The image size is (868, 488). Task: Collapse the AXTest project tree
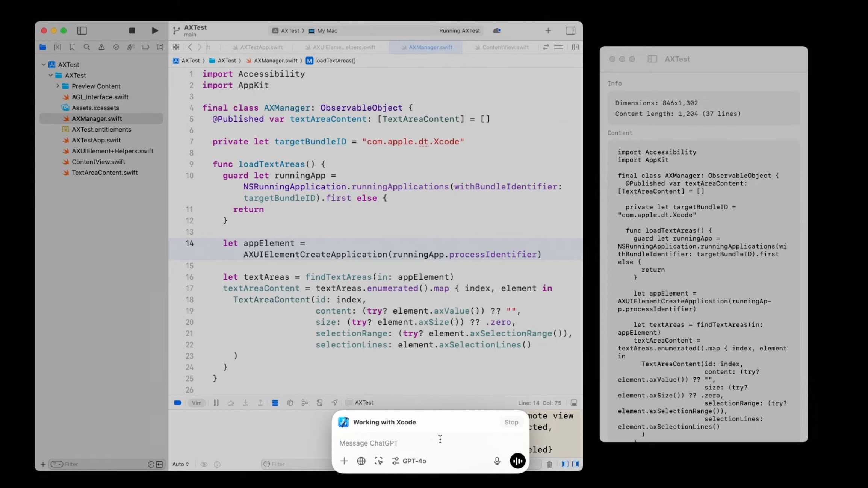pyautogui.click(x=44, y=64)
